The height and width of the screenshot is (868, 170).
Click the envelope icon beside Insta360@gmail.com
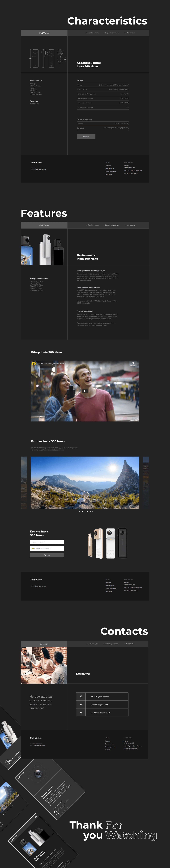(81, 705)
